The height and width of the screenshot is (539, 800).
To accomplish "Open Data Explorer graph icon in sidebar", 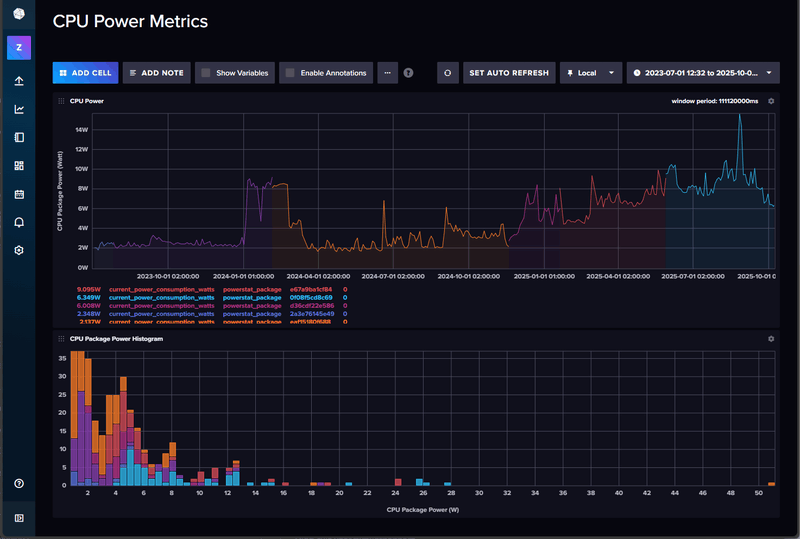I will (x=19, y=109).
